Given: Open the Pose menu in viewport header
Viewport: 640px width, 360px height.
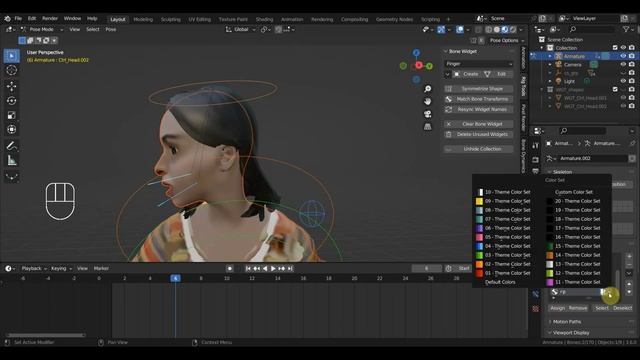Looking at the screenshot, I should click(x=111, y=29).
